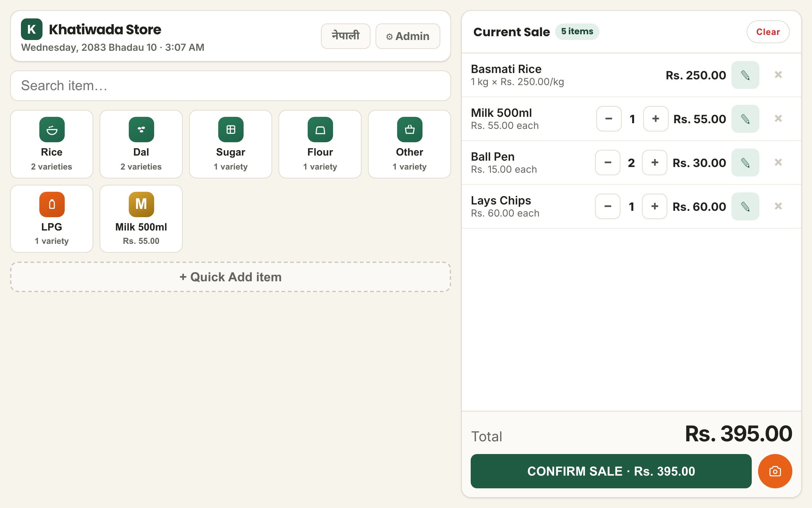Increase Ball Pen quantity

[x=655, y=163]
